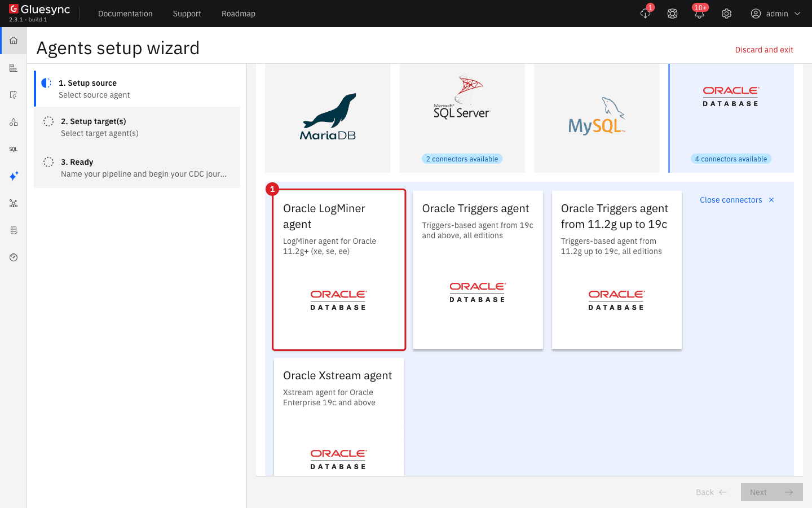This screenshot has width=812, height=508.
Task: Open the bar chart sidebar icon
Action: [x=14, y=68]
